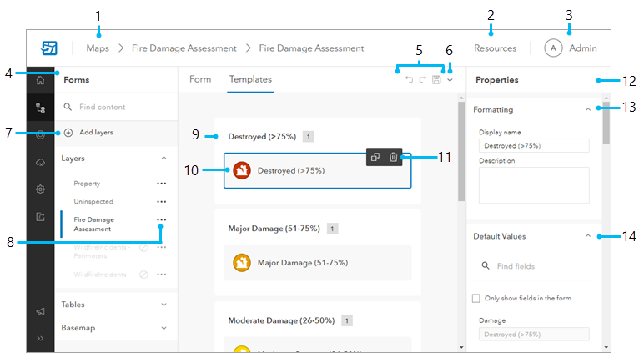Image resolution: width=644 pixels, height=353 pixels.
Task: Delete the Destroyed (>75%) template
Action: coord(393,157)
